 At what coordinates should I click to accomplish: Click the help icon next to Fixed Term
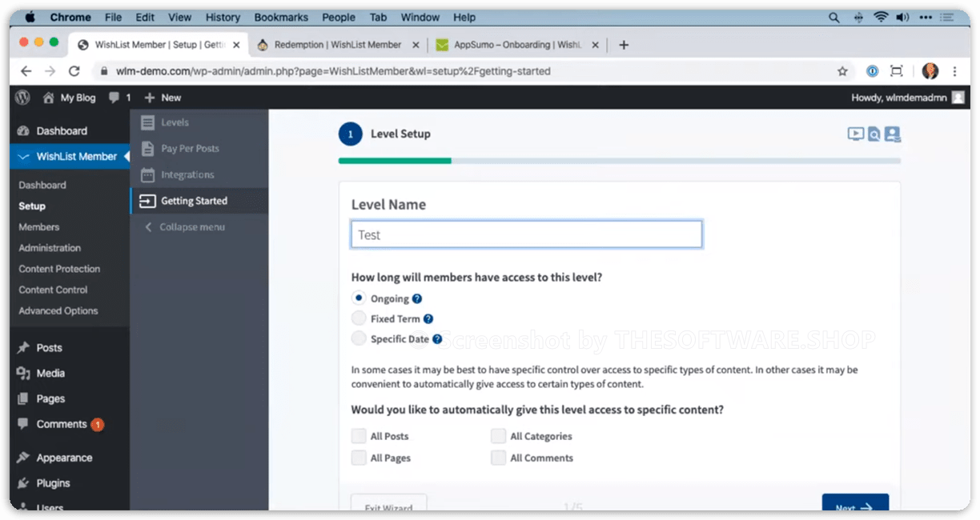pyautogui.click(x=428, y=319)
